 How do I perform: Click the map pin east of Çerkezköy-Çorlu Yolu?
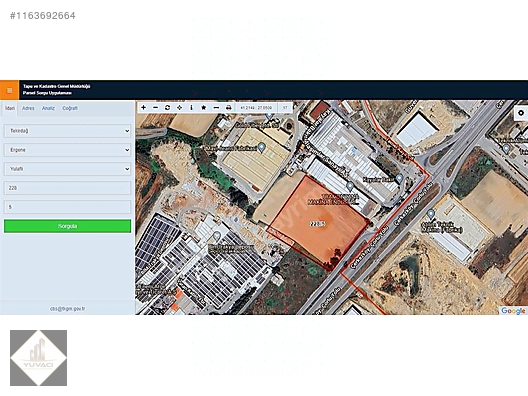(430, 214)
